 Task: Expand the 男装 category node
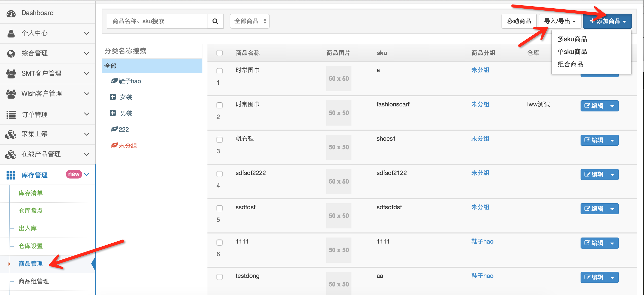click(x=113, y=113)
